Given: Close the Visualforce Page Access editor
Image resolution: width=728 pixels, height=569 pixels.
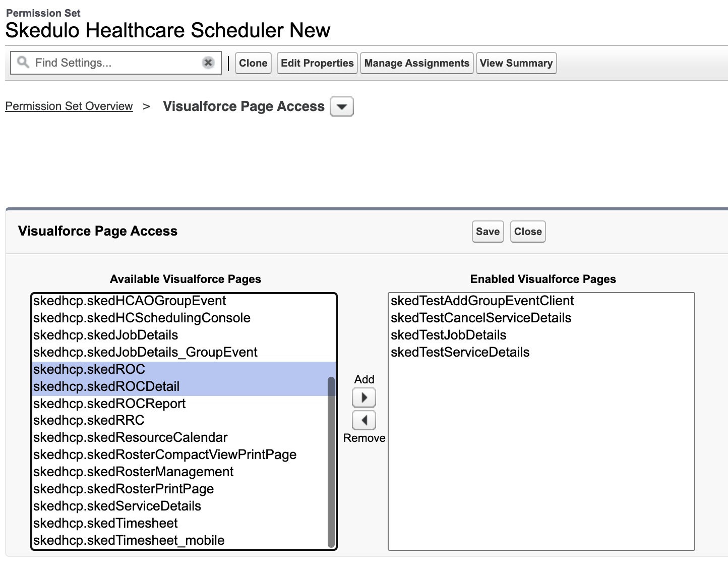Looking at the screenshot, I should pyautogui.click(x=528, y=232).
